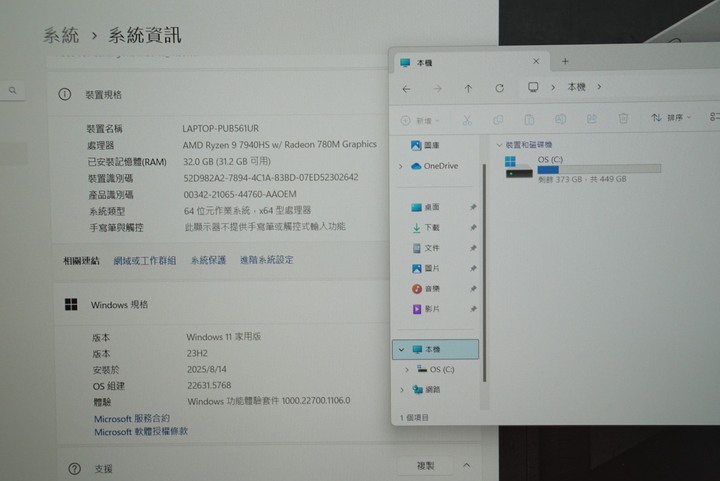Open OneDrive in the navigation pane
Screen dimensions: 720x481
pyautogui.click(x=434, y=166)
